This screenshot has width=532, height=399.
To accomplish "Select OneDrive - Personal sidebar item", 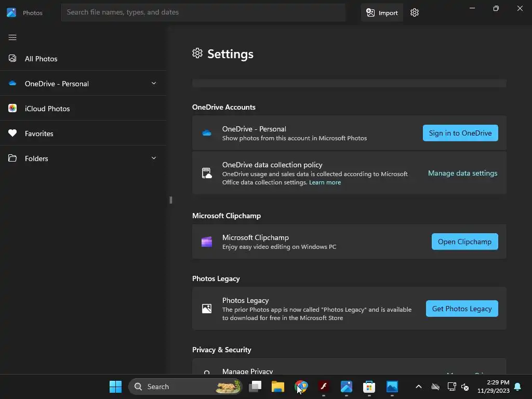I will 83,83.
